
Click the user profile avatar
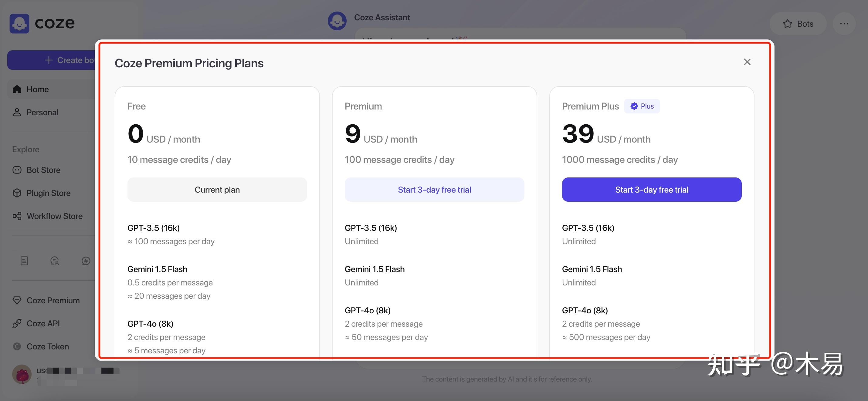22,374
